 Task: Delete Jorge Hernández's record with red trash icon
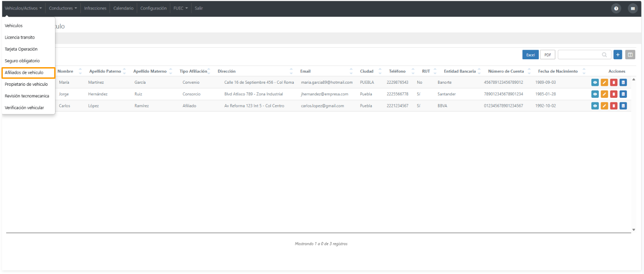pos(614,94)
